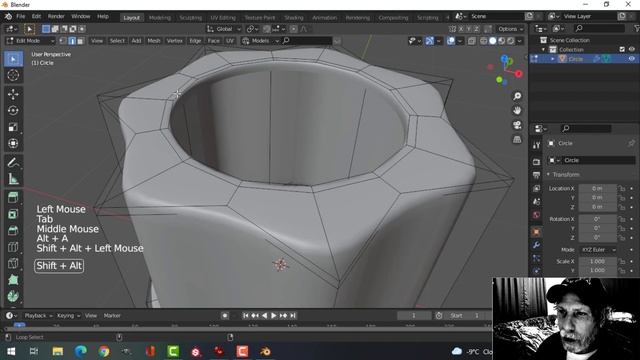The height and width of the screenshot is (360, 640).
Task: Toggle X-ray display
Action: (471, 41)
